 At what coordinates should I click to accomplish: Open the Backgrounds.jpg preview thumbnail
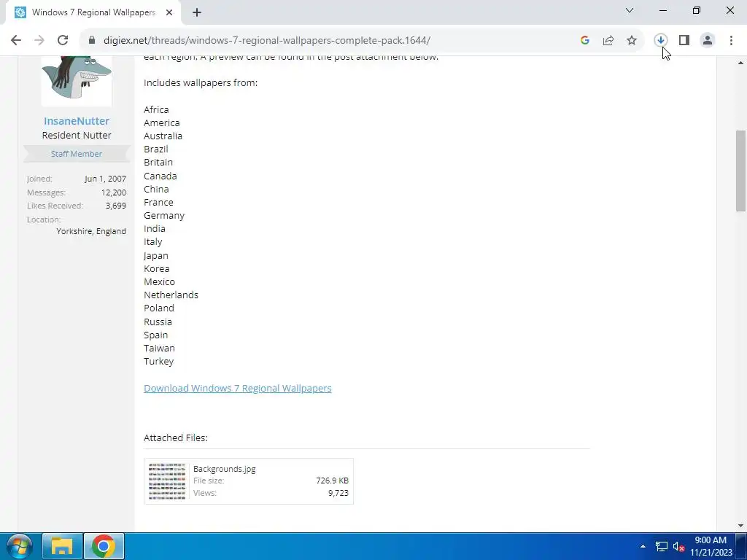(x=167, y=481)
